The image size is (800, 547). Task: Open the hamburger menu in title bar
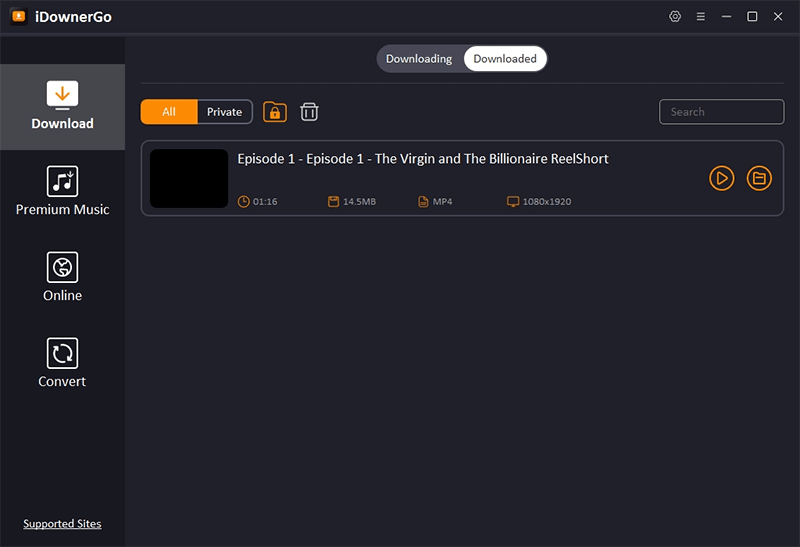point(701,16)
